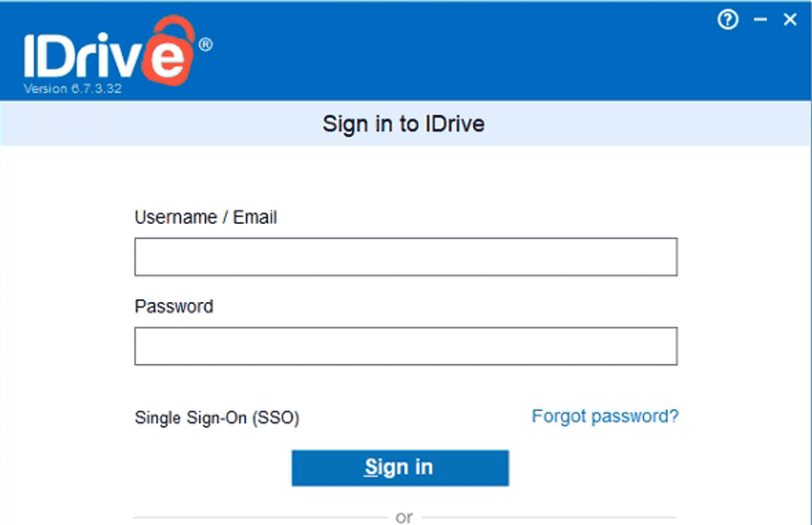Image resolution: width=812 pixels, height=525 pixels.
Task: Click the "Username / Email" label
Action: pos(206,218)
